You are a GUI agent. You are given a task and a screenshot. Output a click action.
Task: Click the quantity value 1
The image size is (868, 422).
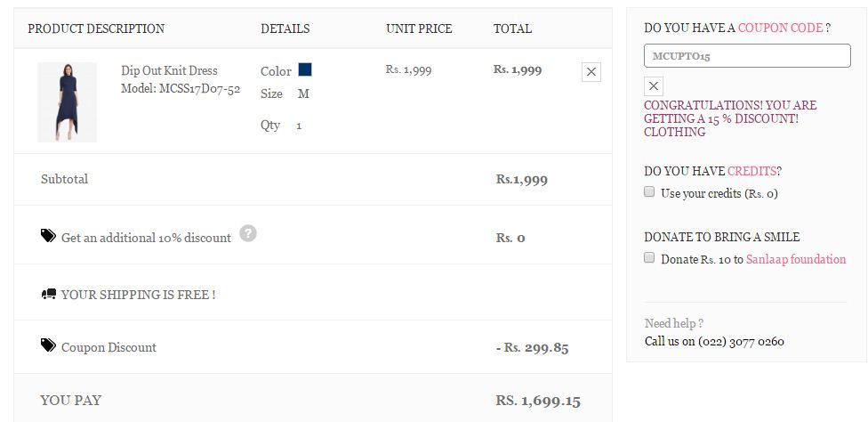click(299, 126)
